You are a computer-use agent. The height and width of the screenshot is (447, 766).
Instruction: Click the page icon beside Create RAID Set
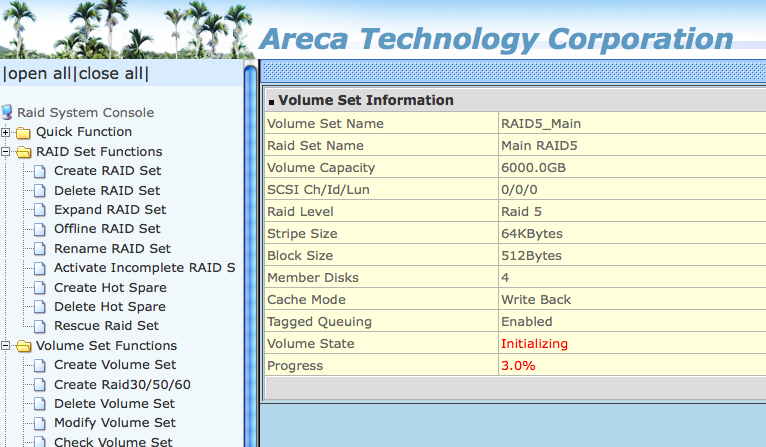coord(40,171)
